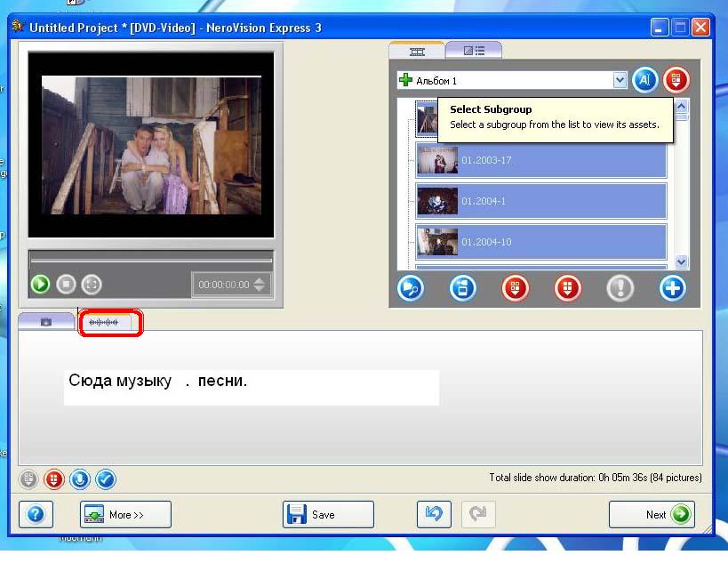The width and height of the screenshot is (728, 571).
Task: Click the 00:00:00.00 timecode field
Action: coord(224,285)
